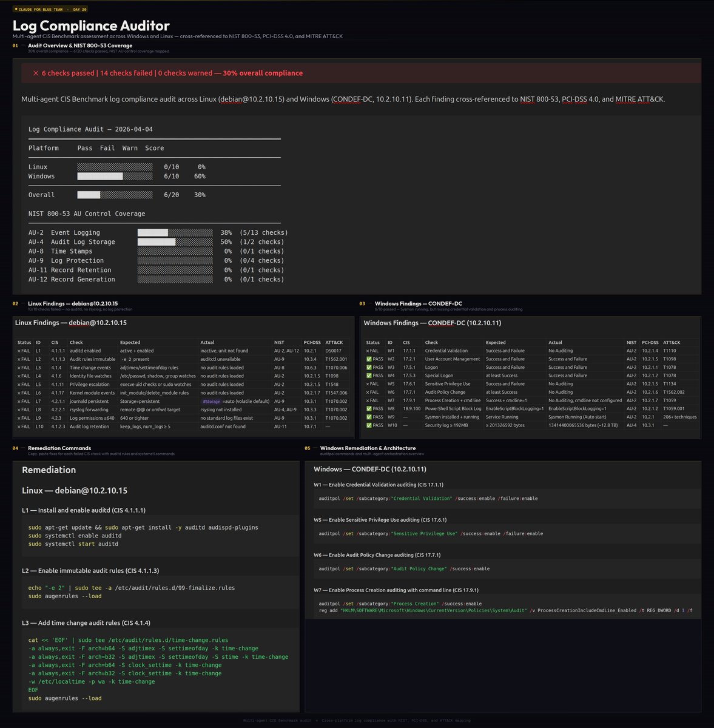The image size is (714, 728).
Task: Click the Overall 6/20 progress bar
Action: [x=115, y=195]
